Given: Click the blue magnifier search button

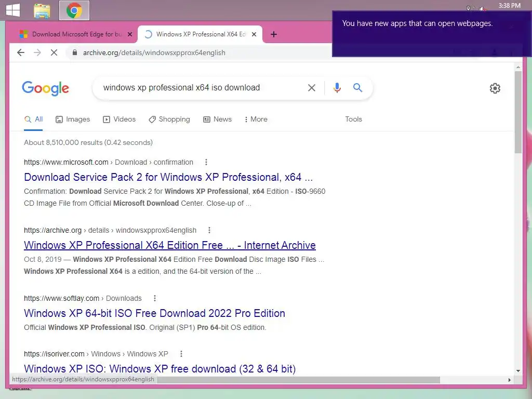Looking at the screenshot, I should 357,87.
